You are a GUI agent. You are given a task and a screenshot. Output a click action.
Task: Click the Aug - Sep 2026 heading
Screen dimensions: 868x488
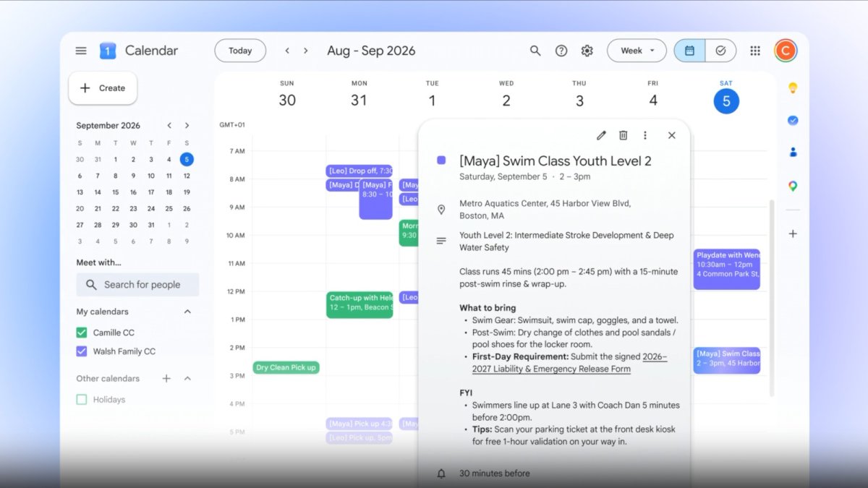click(x=371, y=51)
